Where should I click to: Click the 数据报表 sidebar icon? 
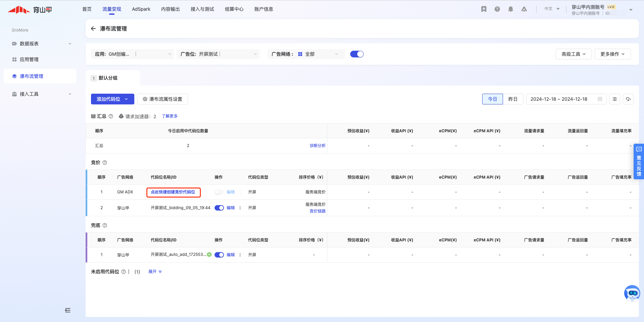point(14,44)
